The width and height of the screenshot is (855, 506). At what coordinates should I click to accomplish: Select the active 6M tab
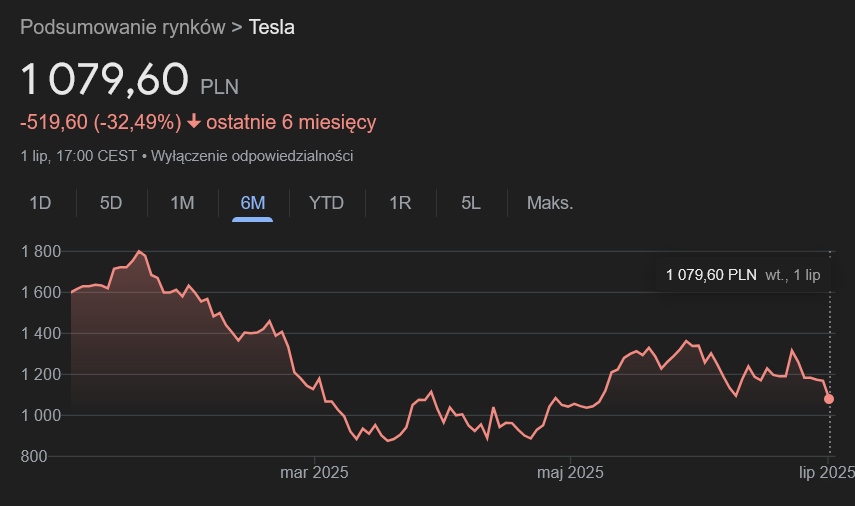coord(253,203)
